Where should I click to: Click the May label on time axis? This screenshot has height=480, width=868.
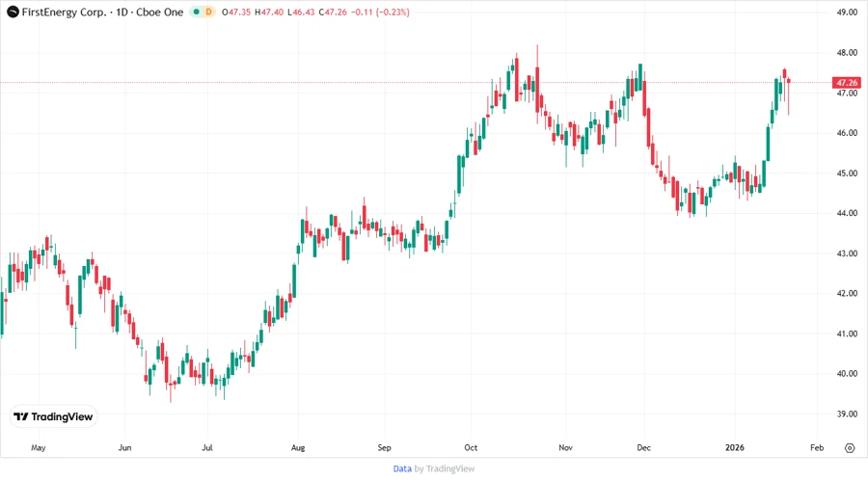[x=39, y=448]
